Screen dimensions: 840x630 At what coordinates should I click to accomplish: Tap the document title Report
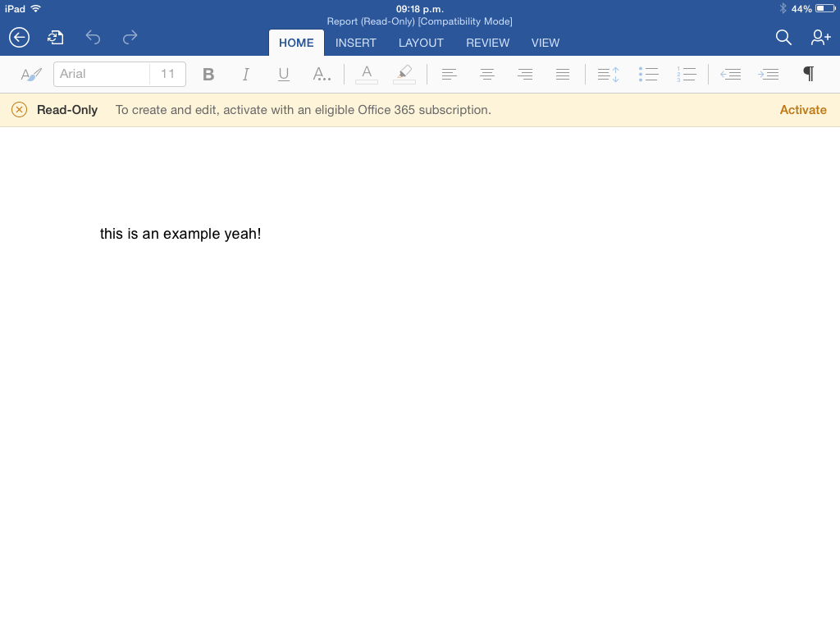[x=419, y=21]
